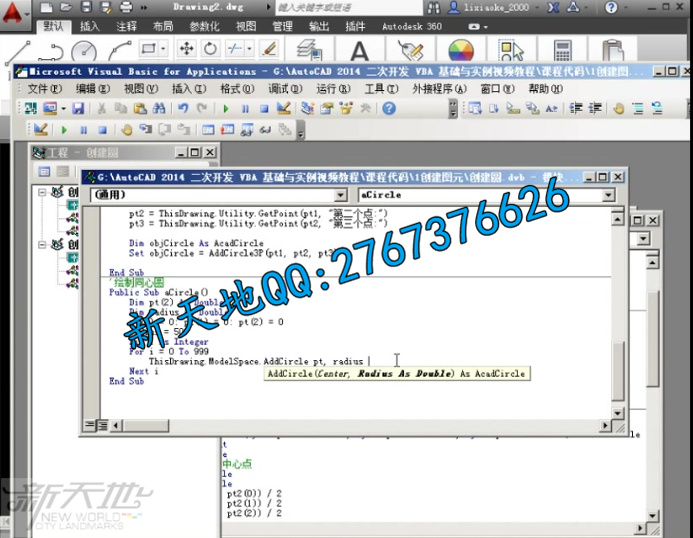Open Insert UserForm dropdown arrow in VBA toolbar
Image resolution: width=693 pixels, height=538 pixels.
[x=64, y=108]
